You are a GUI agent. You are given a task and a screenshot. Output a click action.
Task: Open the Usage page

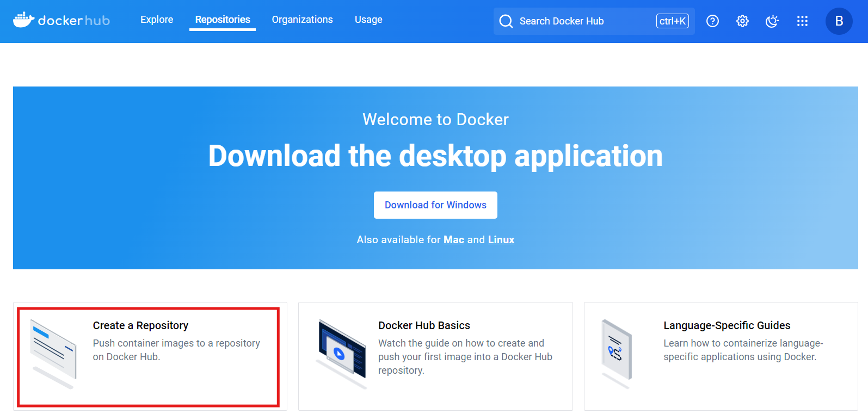pyautogui.click(x=368, y=20)
